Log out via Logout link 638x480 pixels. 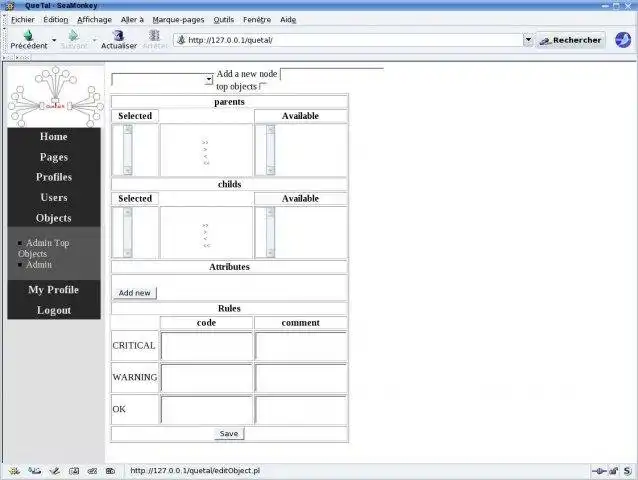(54, 310)
